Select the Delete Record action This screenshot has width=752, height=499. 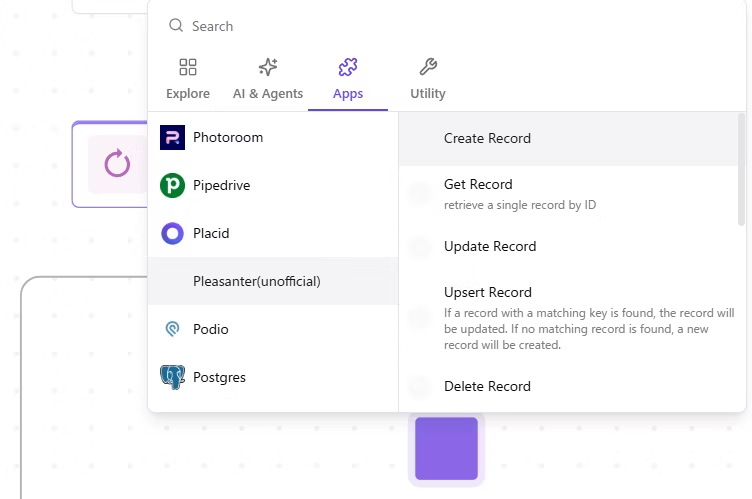pos(568,386)
